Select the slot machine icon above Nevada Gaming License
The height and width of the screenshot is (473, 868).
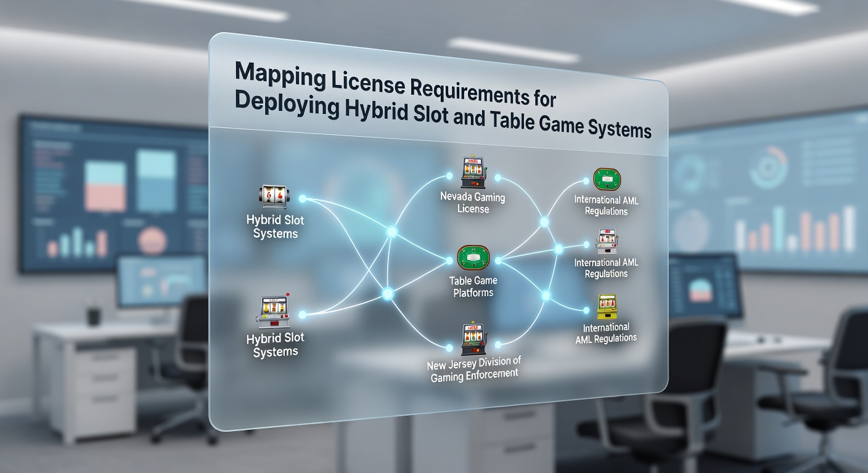point(473,173)
